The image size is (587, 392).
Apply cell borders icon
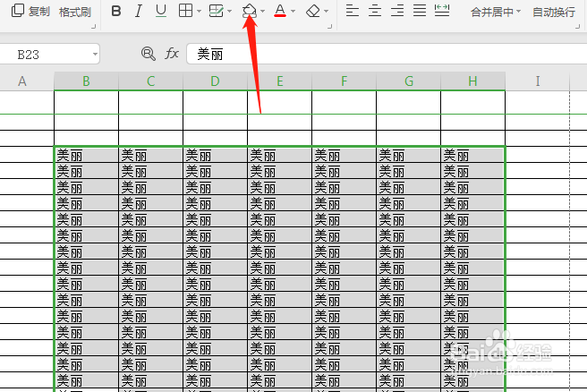186,11
